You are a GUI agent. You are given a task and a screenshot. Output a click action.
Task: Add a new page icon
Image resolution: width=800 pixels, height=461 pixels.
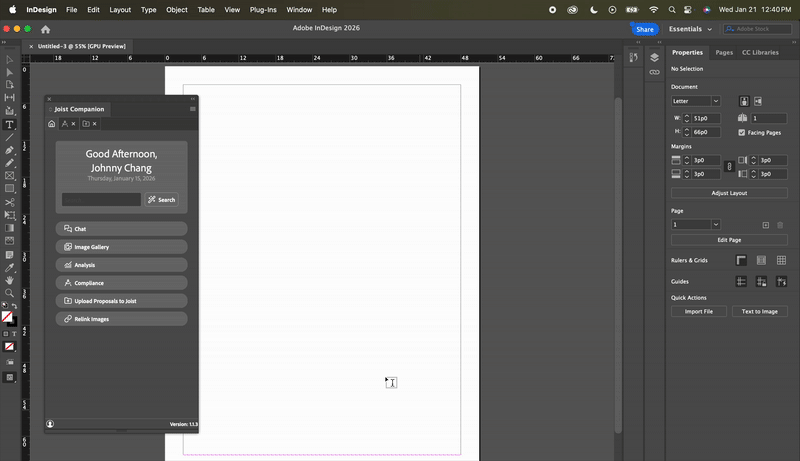765,225
